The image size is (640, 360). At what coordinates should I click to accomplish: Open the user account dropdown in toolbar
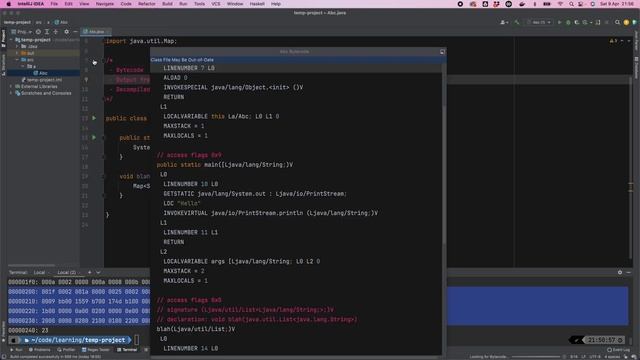point(503,22)
